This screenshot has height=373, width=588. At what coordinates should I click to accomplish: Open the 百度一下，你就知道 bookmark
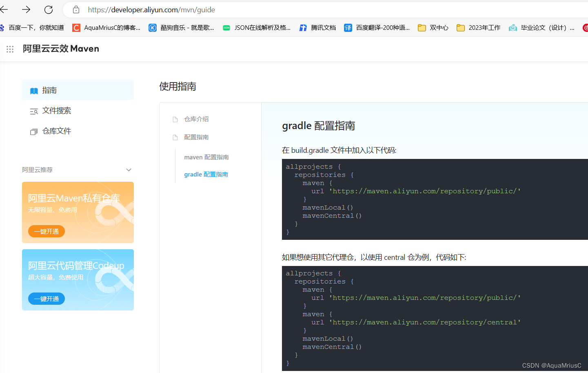[x=32, y=27]
